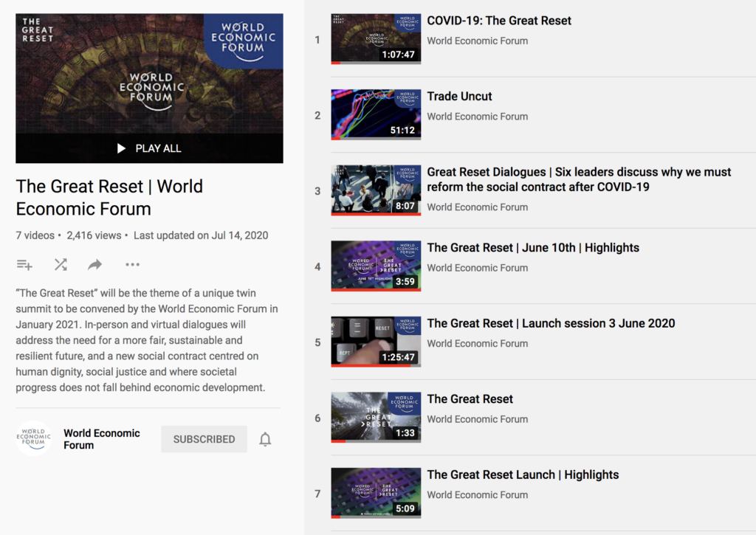Open the World Economic Forum channel name link
Screen dimensions: 756x535
tap(102, 439)
